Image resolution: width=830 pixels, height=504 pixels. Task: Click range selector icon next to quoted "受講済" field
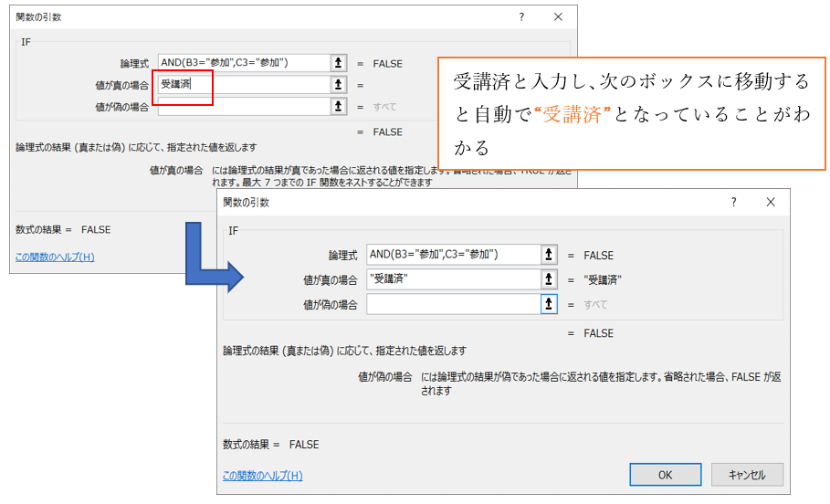[548, 279]
